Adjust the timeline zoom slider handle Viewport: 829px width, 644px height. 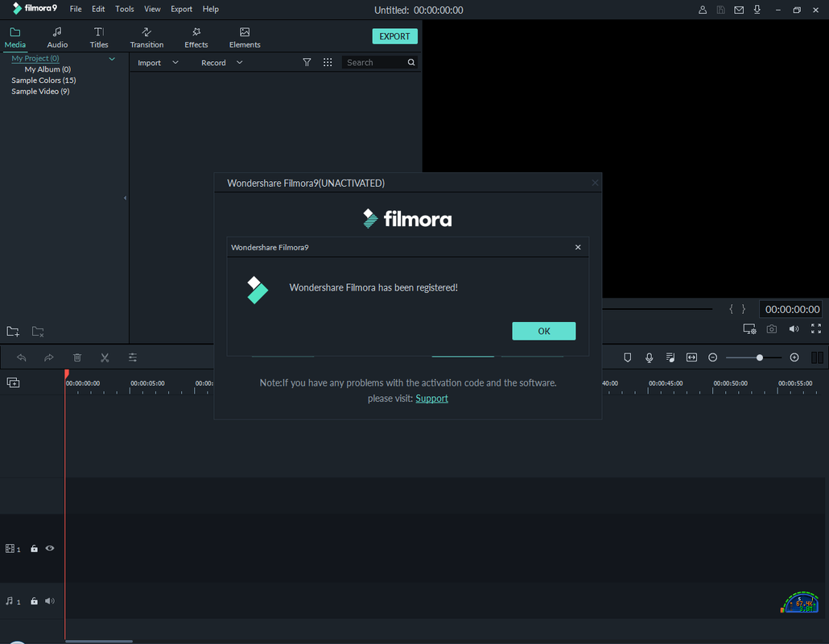click(759, 357)
